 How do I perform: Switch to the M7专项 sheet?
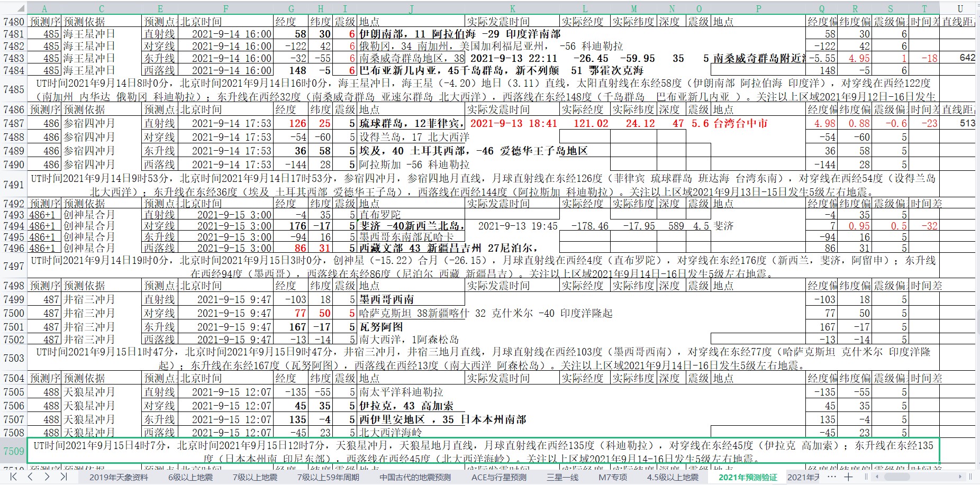tap(613, 477)
